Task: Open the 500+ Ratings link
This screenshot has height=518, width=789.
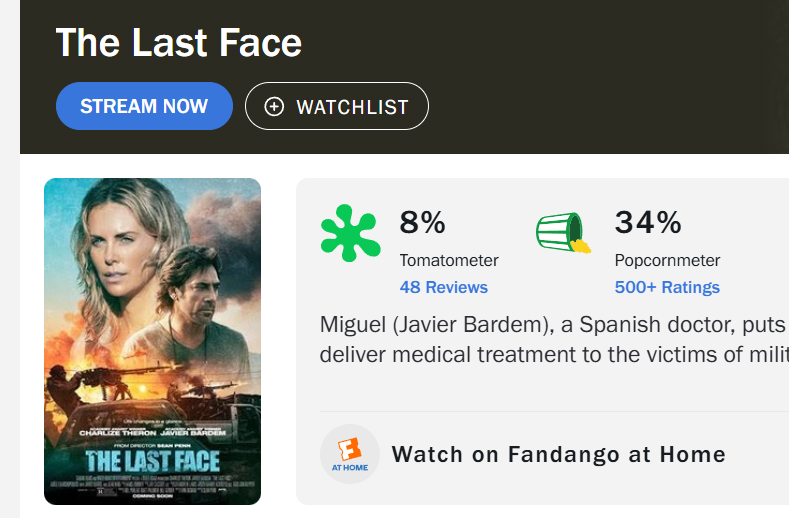Action: point(667,287)
